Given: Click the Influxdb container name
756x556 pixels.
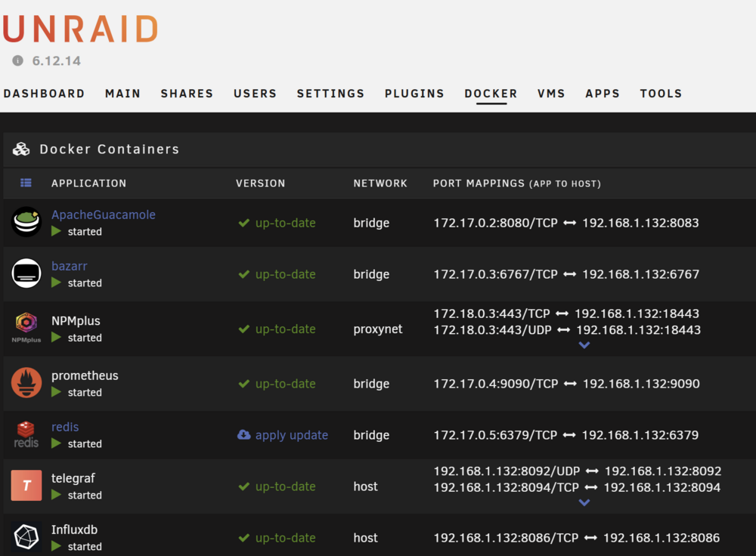Looking at the screenshot, I should tap(74, 530).
